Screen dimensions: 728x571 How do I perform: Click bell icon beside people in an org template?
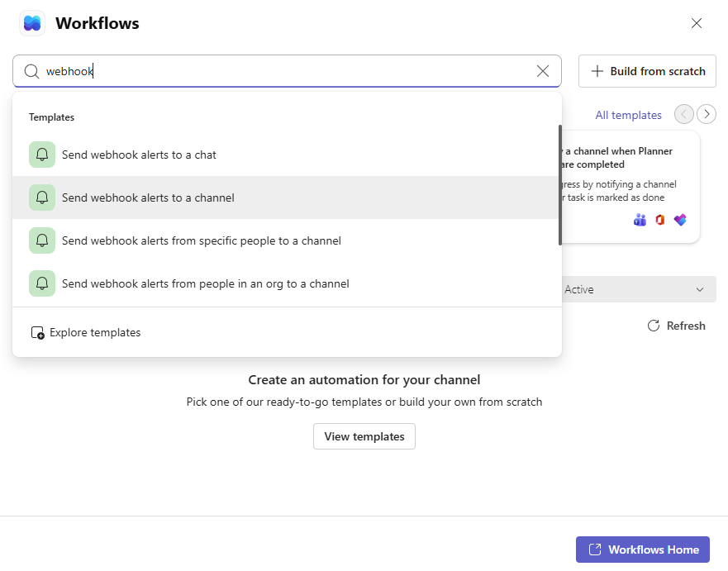point(42,283)
